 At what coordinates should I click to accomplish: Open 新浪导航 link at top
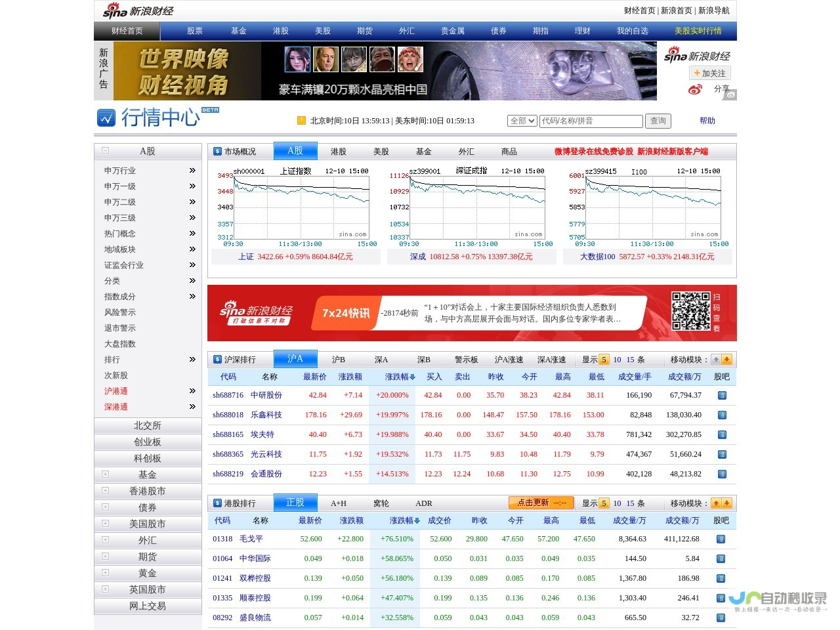pos(714,10)
